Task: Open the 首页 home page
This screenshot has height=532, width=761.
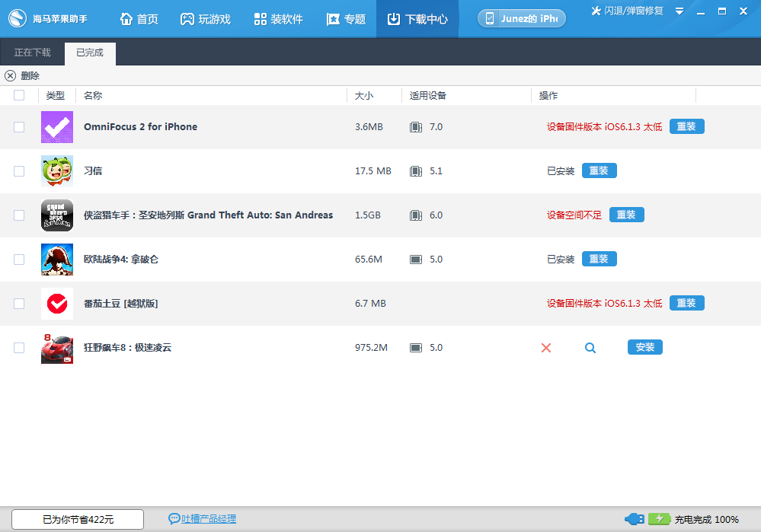Action: (x=139, y=18)
